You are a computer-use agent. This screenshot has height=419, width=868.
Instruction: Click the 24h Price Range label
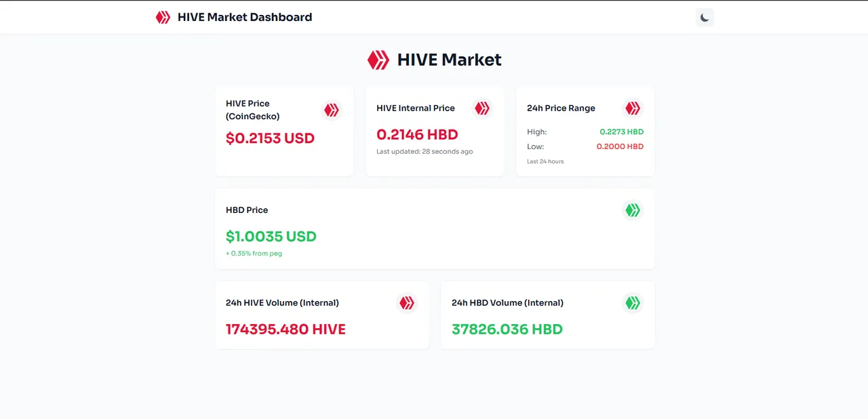click(x=561, y=108)
